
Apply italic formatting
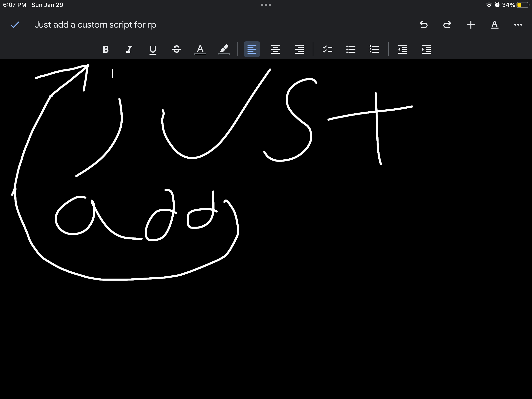point(129,49)
